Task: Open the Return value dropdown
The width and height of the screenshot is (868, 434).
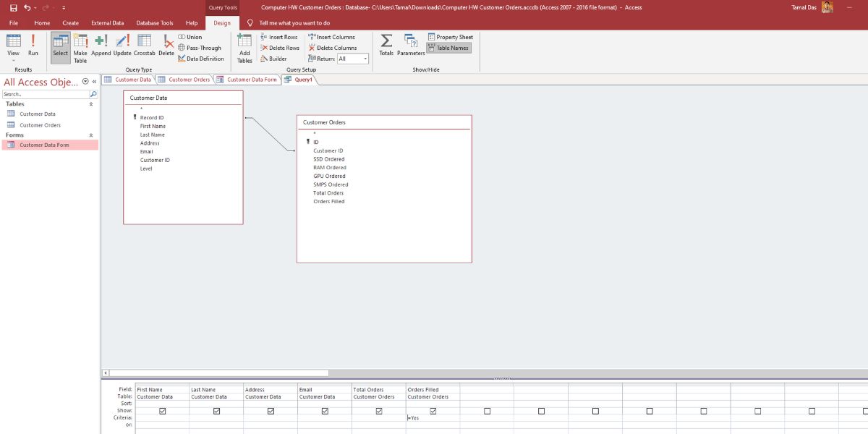Action: [365, 59]
